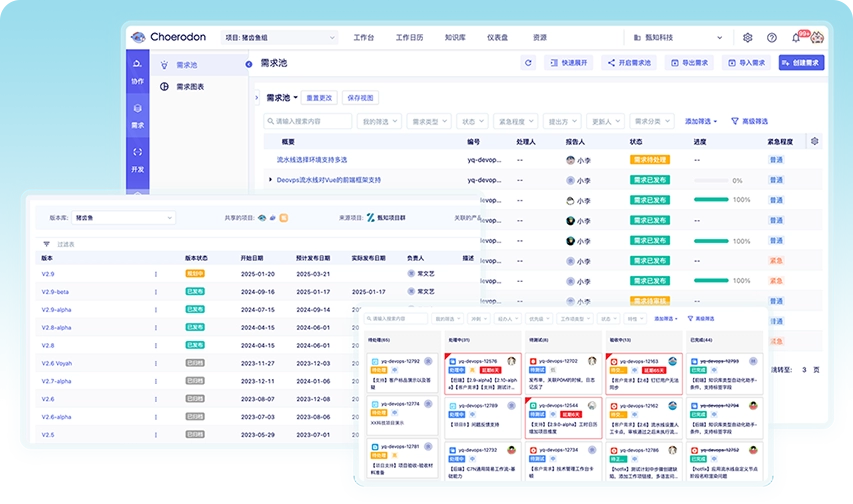853x504 pixels.
Task: Click the 重置更改 button
Action: pyautogui.click(x=319, y=98)
